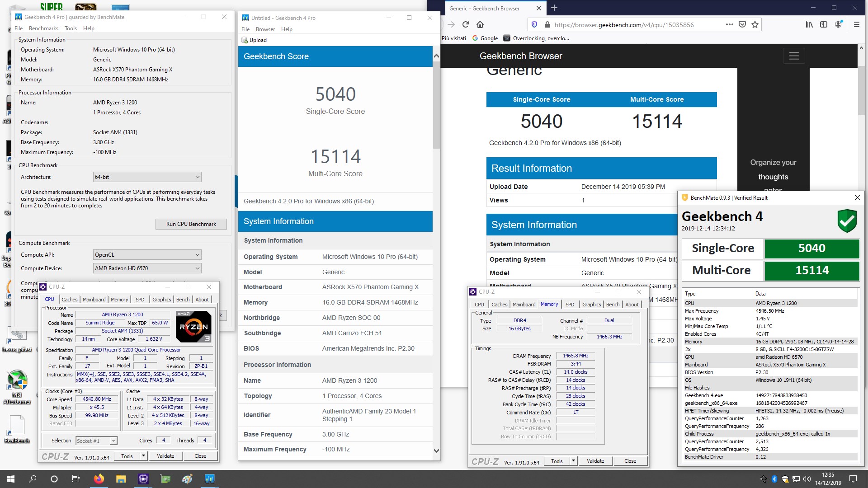868x488 pixels.
Task: Go to Firefox home page
Action: tap(480, 24)
